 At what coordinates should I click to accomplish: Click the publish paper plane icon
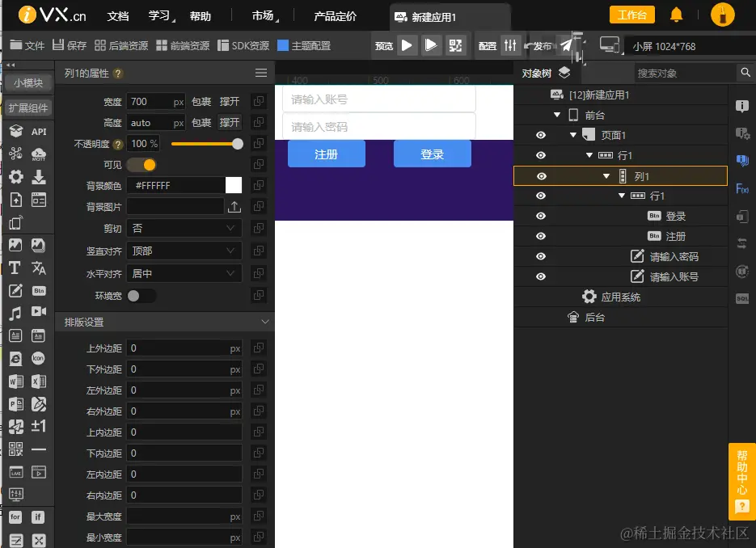[x=566, y=46]
